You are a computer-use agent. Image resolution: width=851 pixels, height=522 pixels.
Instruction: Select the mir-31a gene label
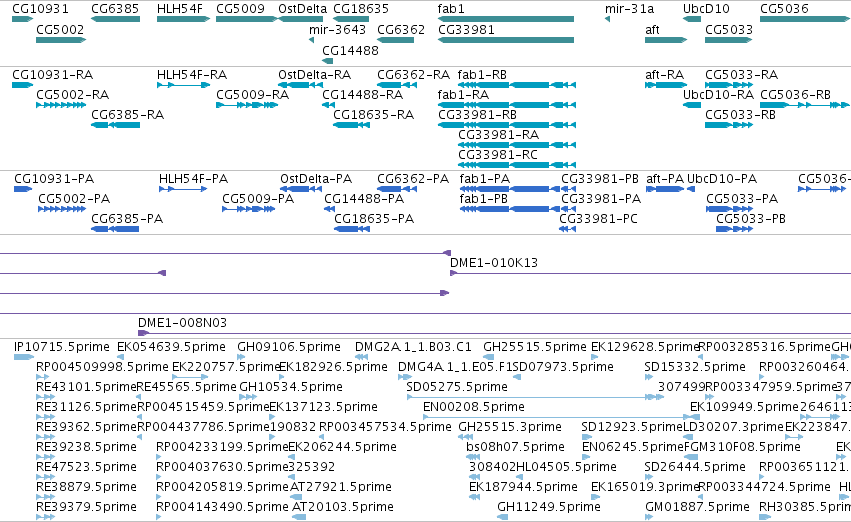(x=630, y=9)
